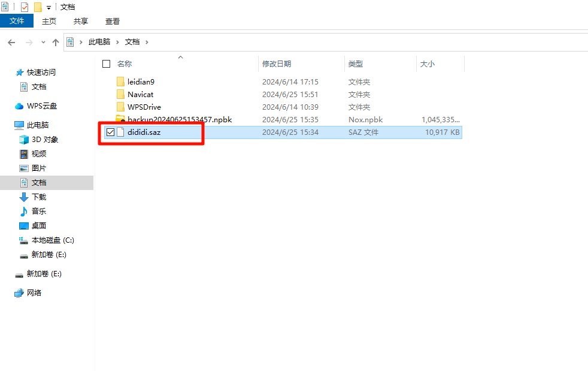Click the back navigation arrow
Screen dimensions: 588x371
11,43
